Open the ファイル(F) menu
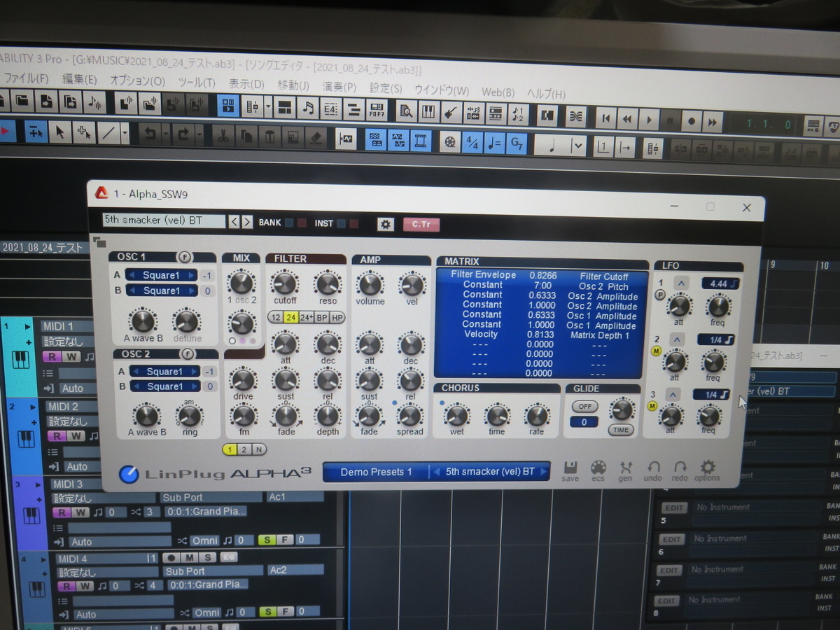Viewport: 840px width, 630px height. click(27, 78)
